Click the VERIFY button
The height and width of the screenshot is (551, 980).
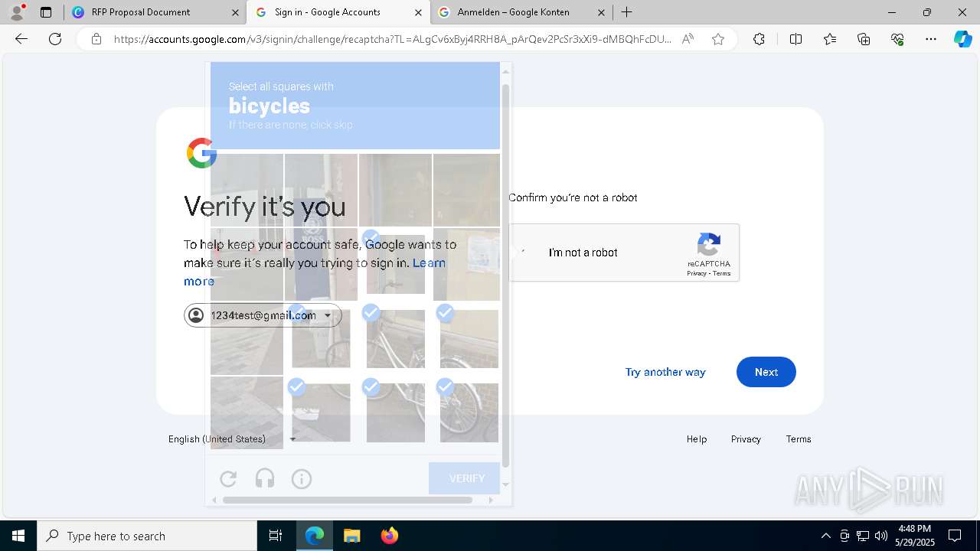coord(465,478)
